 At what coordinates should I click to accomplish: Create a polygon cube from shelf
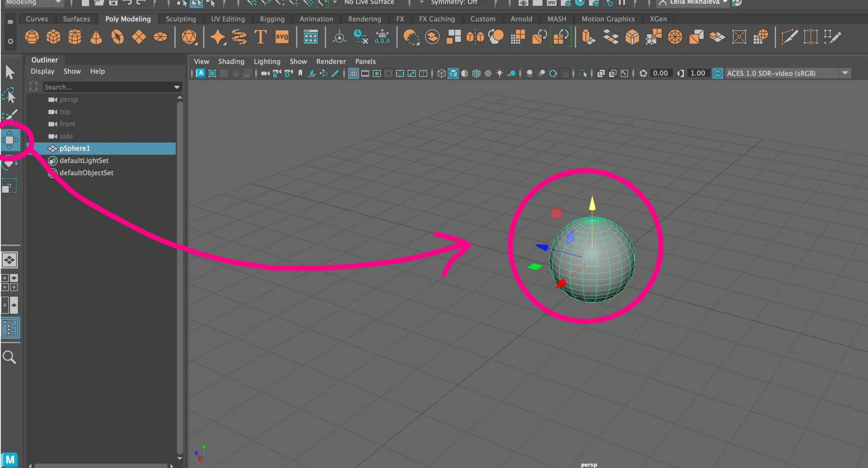tap(53, 37)
